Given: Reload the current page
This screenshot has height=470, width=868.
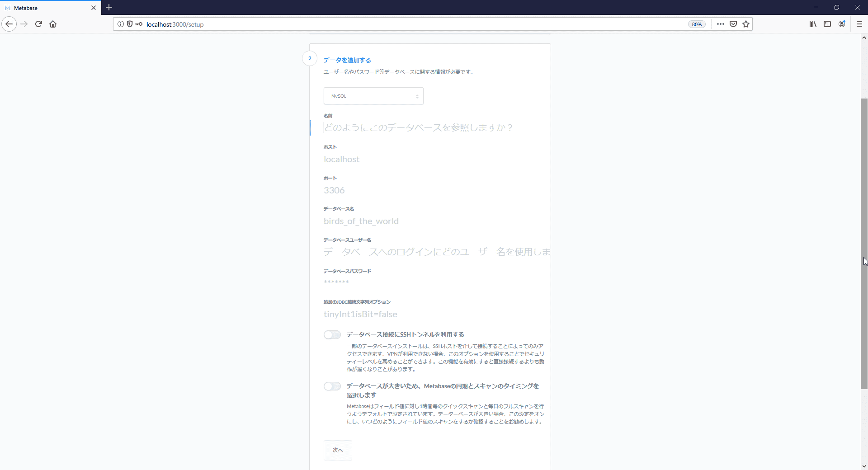Looking at the screenshot, I should (38, 24).
